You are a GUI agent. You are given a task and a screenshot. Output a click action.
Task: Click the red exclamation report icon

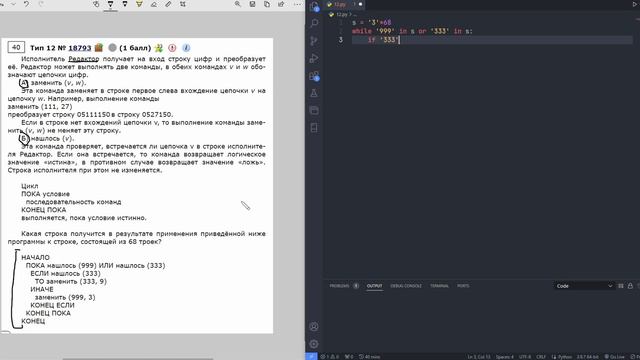click(x=172, y=48)
